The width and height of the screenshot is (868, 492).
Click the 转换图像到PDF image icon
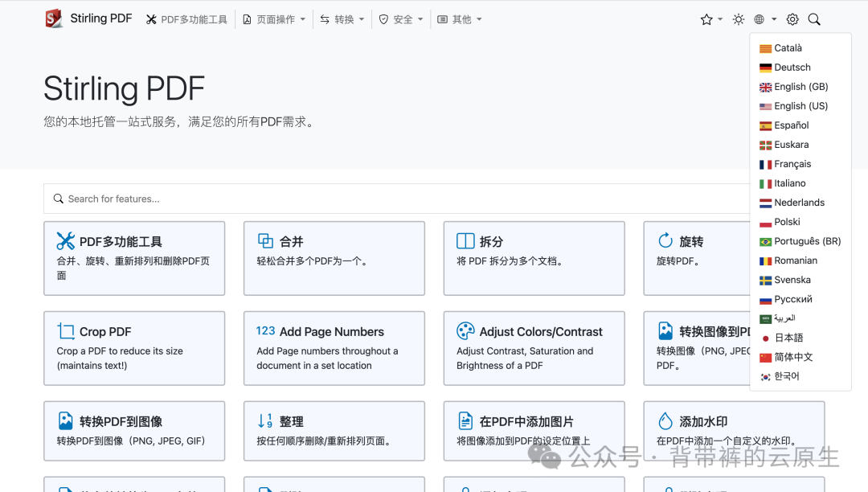[665, 331]
